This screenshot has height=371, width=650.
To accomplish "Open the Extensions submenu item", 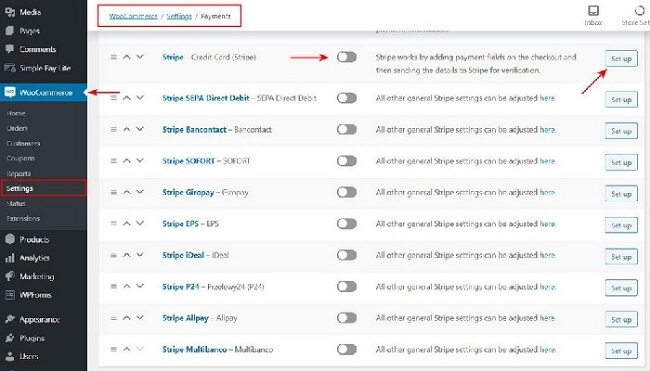I will pyautogui.click(x=23, y=218).
